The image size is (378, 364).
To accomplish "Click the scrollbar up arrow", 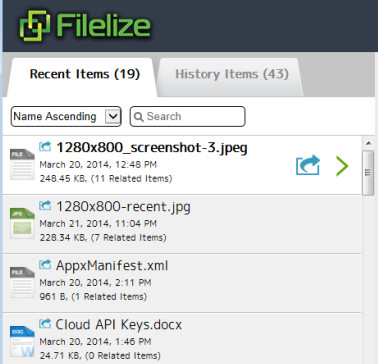I will coord(368,144).
